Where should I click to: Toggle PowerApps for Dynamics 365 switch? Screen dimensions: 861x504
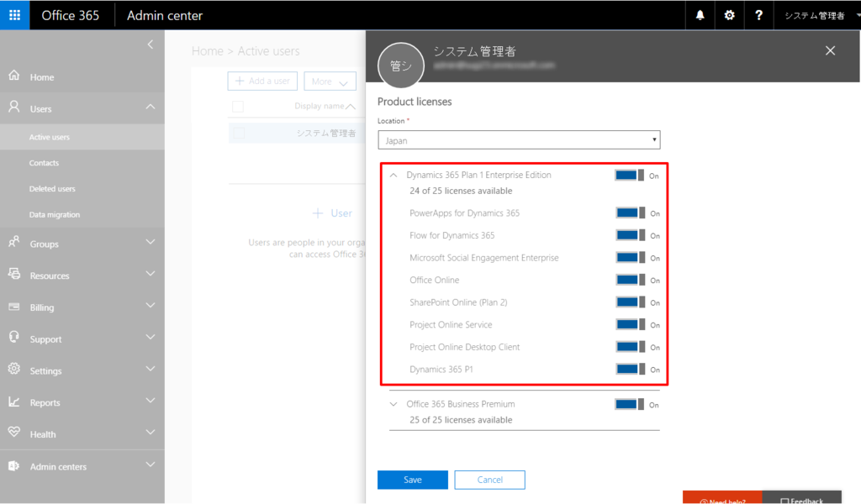[631, 213]
